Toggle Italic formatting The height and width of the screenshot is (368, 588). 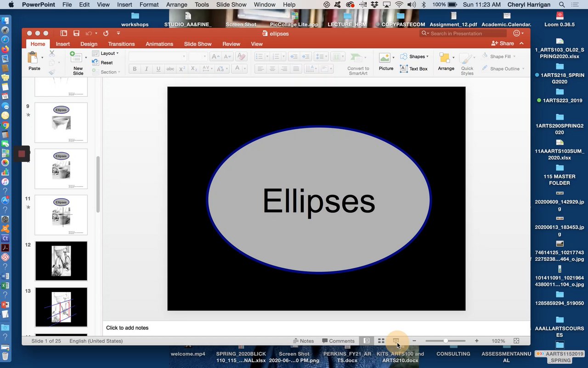point(147,69)
